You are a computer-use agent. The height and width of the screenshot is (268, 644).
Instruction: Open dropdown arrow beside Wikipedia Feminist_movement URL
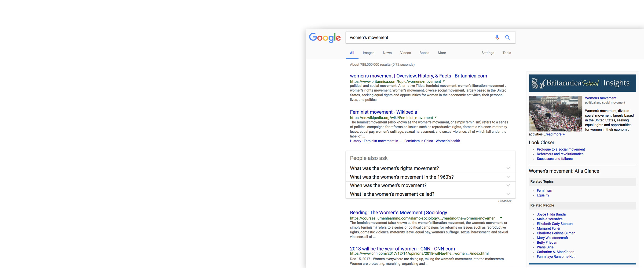(436, 117)
